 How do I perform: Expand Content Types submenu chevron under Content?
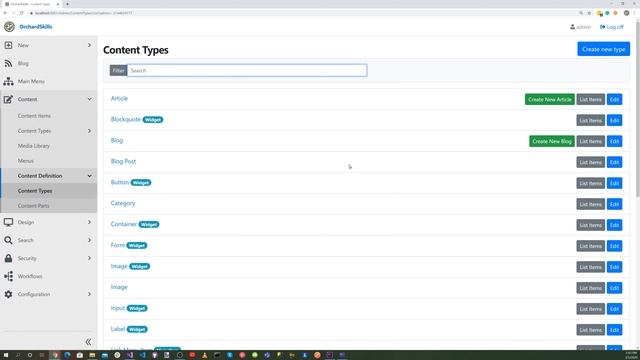89,131
